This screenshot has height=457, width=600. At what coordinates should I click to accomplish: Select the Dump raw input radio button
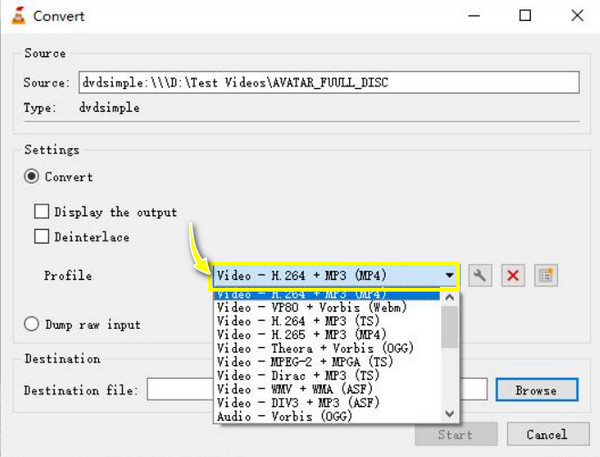(31, 324)
